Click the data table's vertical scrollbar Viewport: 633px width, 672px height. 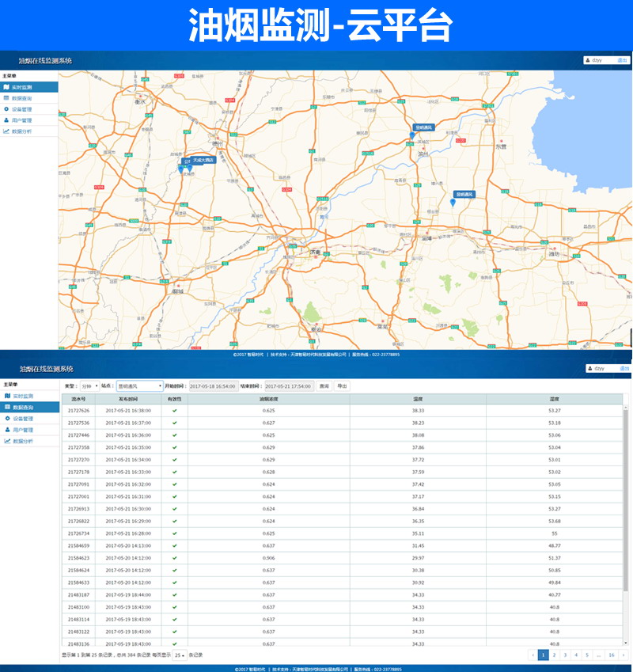click(x=625, y=499)
